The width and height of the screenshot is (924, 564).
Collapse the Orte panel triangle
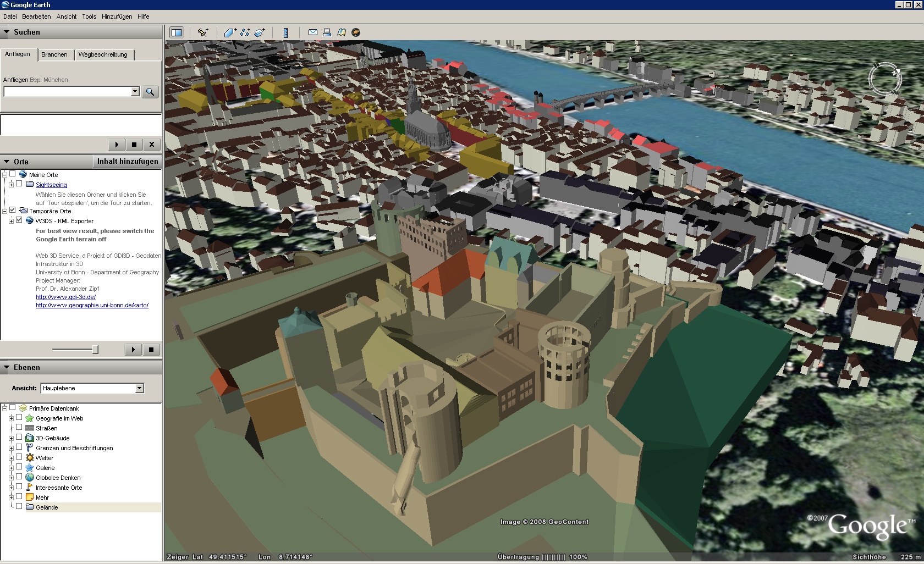[x=7, y=162]
